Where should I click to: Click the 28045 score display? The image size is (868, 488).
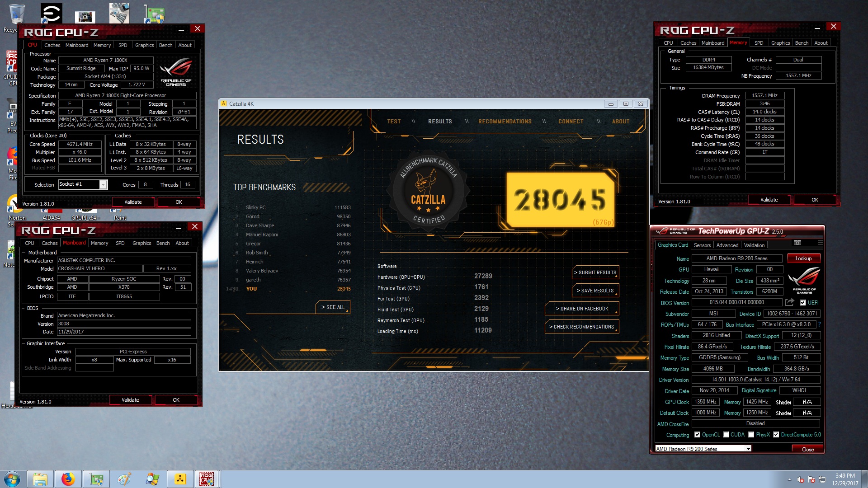[x=560, y=199]
